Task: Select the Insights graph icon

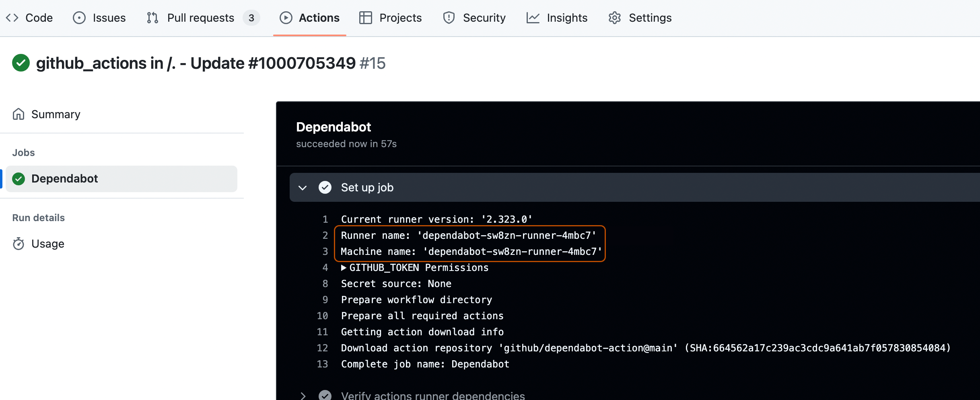Action: 533,18
